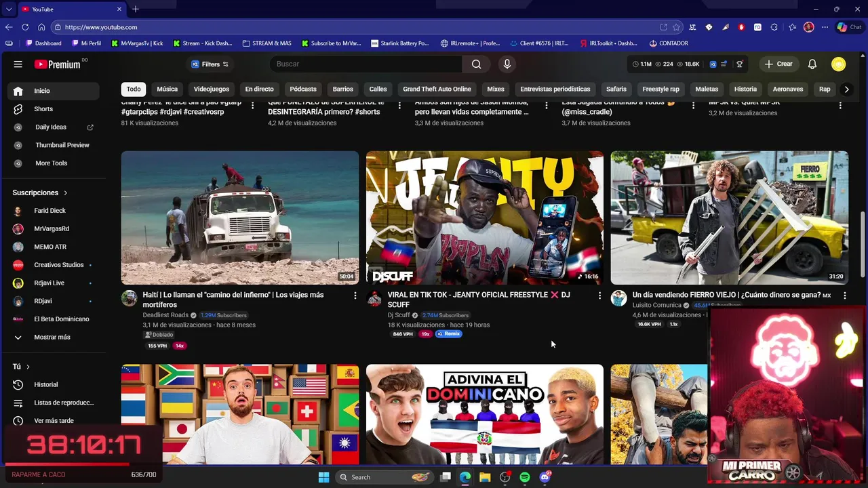868x488 pixels.
Task: Open browser extensions puzzle icon
Action: point(774,27)
